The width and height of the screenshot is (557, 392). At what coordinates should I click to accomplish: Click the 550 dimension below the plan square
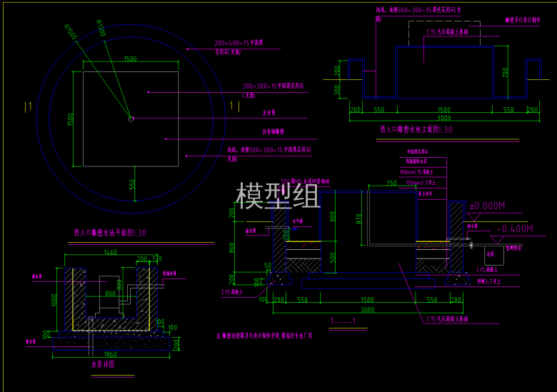(133, 184)
